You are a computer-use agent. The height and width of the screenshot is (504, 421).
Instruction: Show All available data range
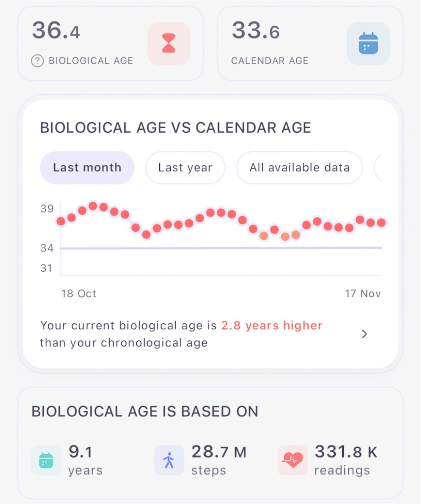click(x=299, y=168)
